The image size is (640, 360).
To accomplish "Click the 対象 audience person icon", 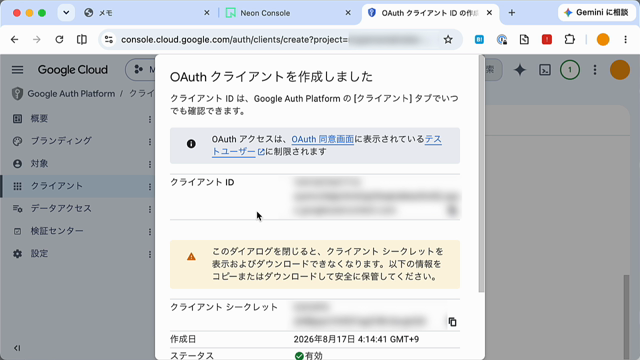I will coord(17,163).
